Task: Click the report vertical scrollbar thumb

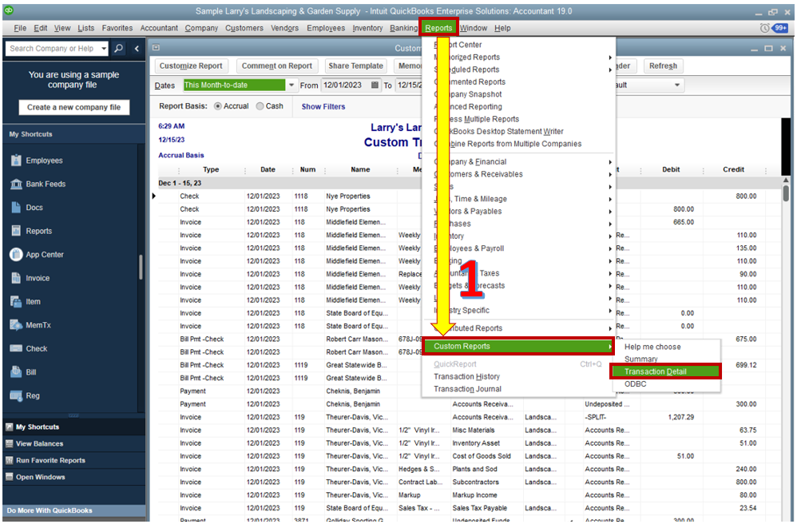Action: point(785,193)
